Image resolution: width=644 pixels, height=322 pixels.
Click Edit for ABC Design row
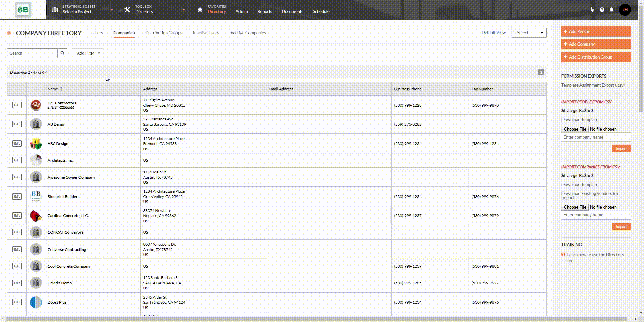click(x=17, y=144)
